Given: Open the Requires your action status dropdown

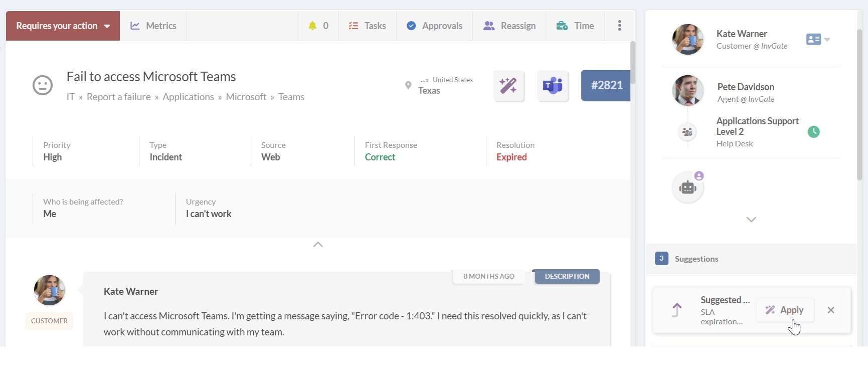Looking at the screenshot, I should [63, 26].
